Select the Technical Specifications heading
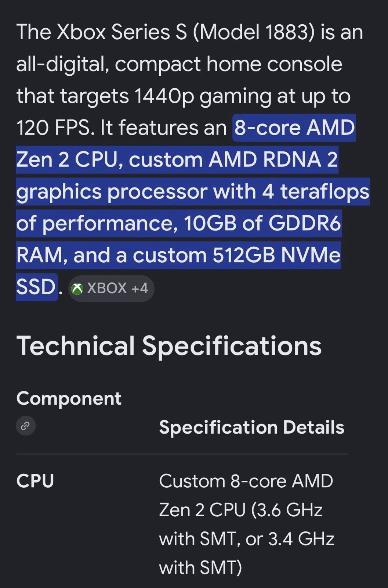 (169, 346)
